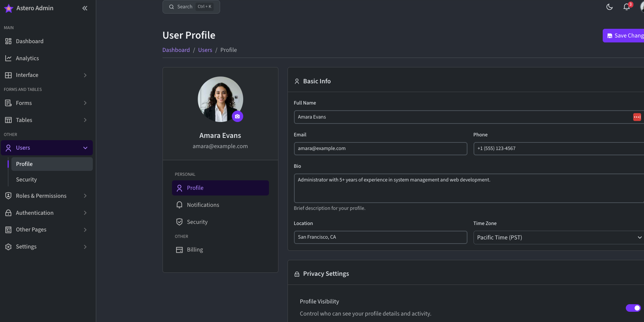Viewport: 644px width, 322px height.
Task: Click the Basic Info person icon
Action: (297, 81)
